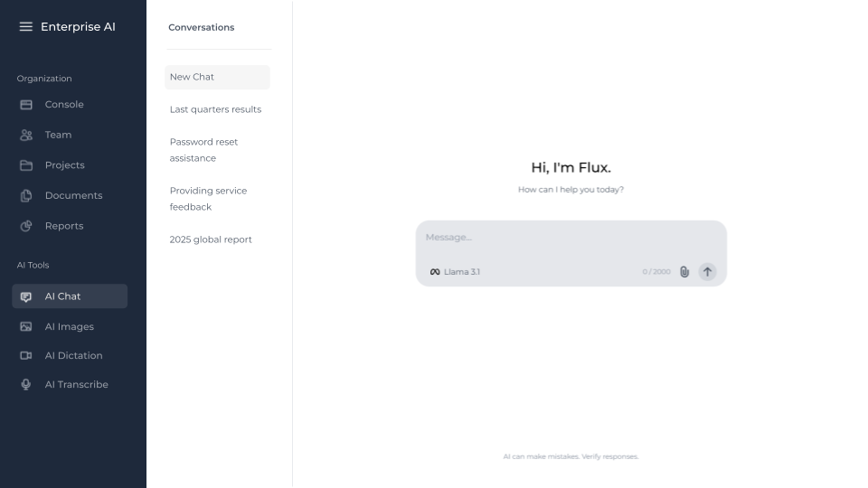Open the Llama 3.1 model selector
868x488 pixels.
(455, 272)
